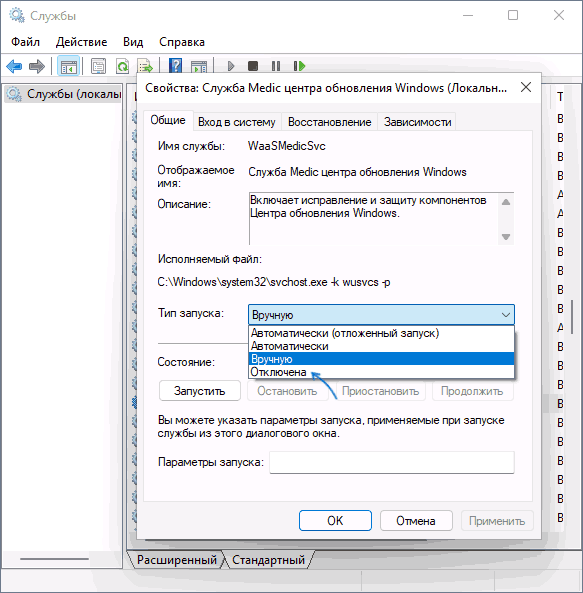Open the Справка menu
Image resolution: width=583 pixels, height=593 pixels.
click(x=182, y=42)
